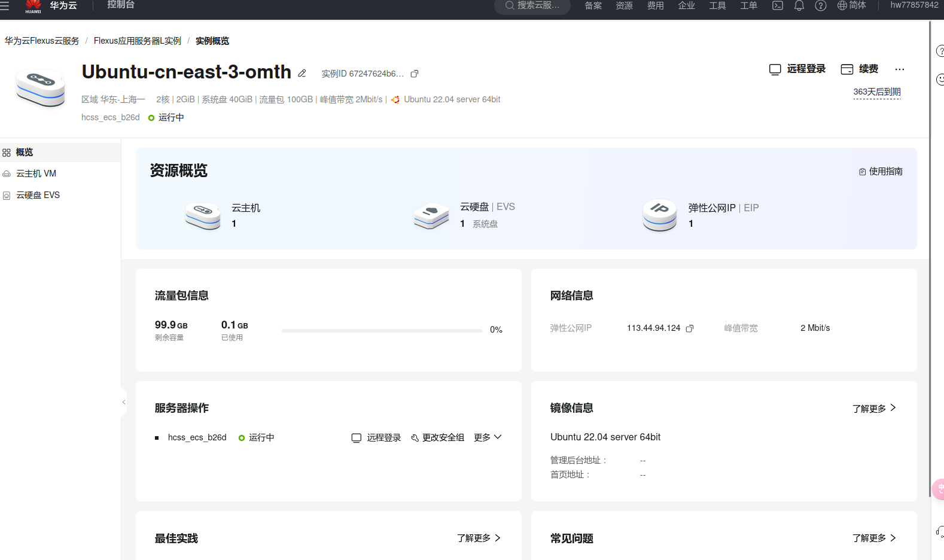The width and height of the screenshot is (944, 560).
Task: Open the hamburger menu at top left
Action: [5, 6]
